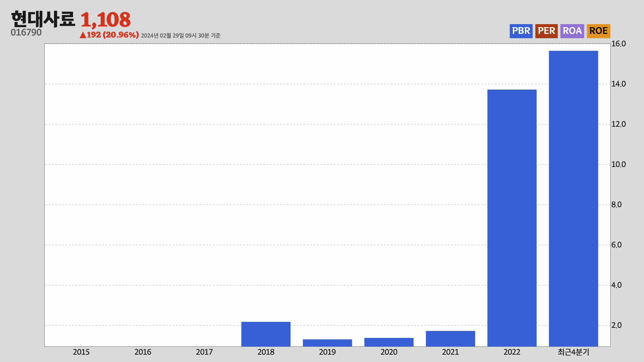Click the 2019 x-axis label

click(x=327, y=352)
